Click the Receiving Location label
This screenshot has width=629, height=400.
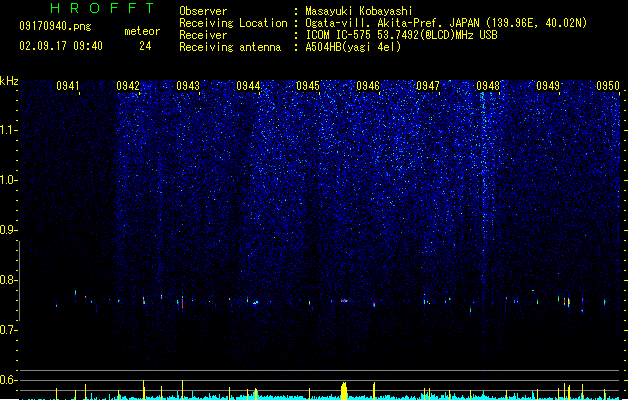tap(233, 23)
